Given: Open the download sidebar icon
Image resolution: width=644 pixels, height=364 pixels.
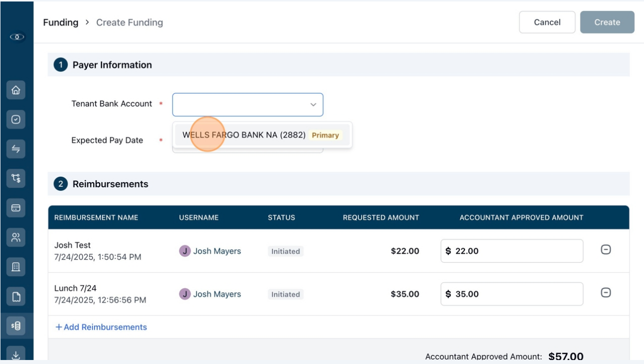Looking at the screenshot, I should tap(16, 354).
